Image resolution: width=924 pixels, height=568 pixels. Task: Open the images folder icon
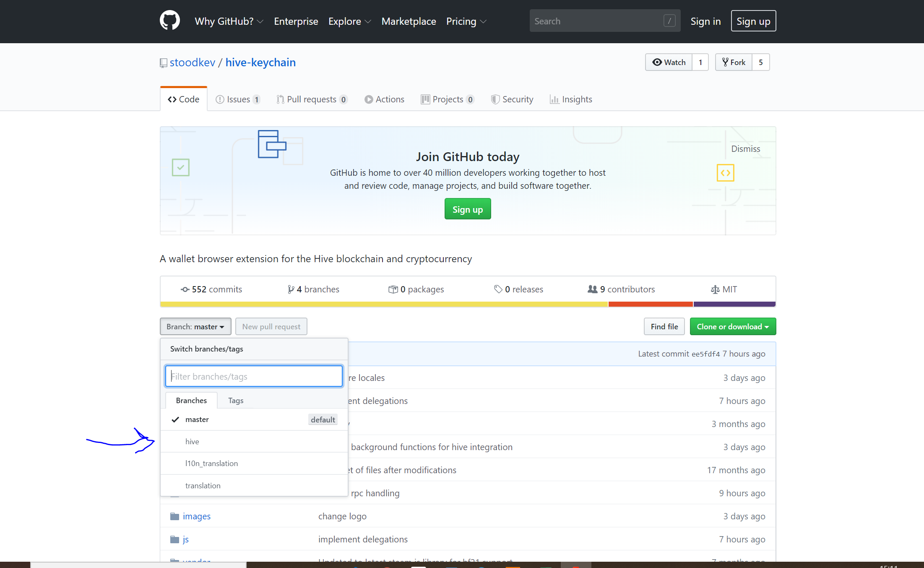coord(174,516)
